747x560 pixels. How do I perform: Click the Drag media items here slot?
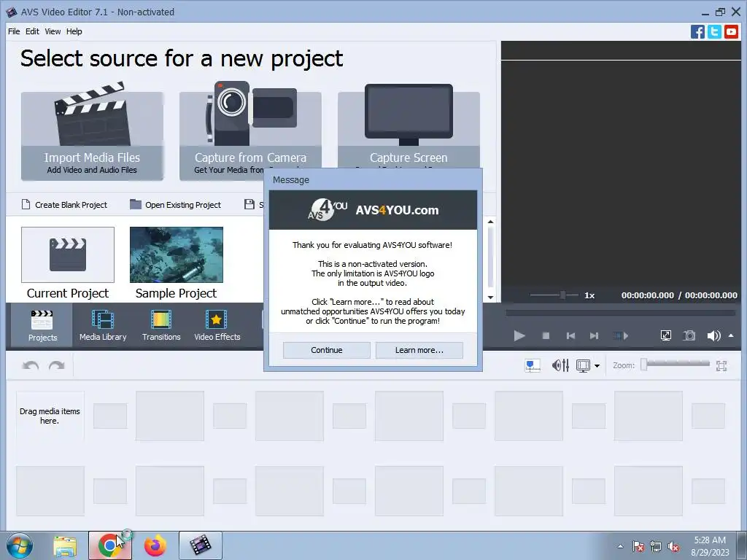pyautogui.click(x=50, y=416)
